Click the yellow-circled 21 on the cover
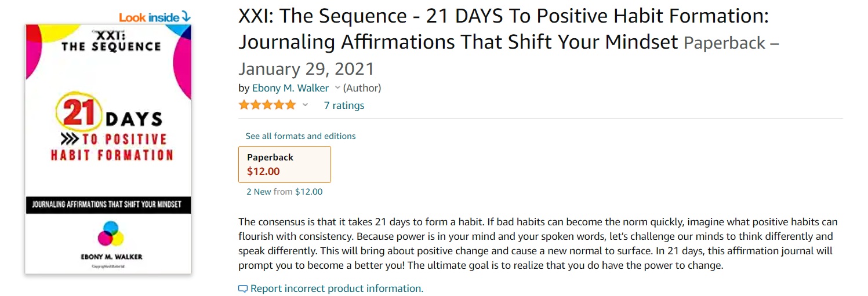 79,112
